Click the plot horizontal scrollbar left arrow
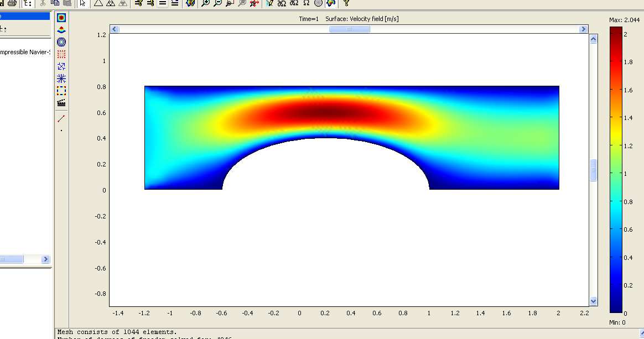The height and width of the screenshot is (339, 644). (115, 29)
